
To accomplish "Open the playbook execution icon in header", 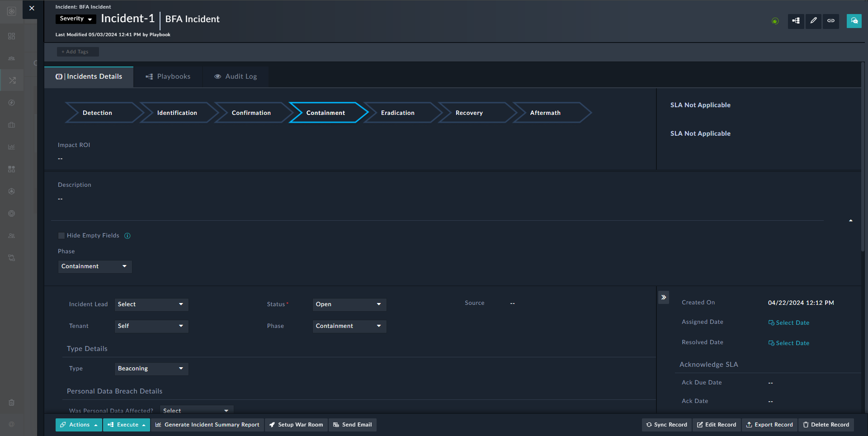I will coord(796,21).
